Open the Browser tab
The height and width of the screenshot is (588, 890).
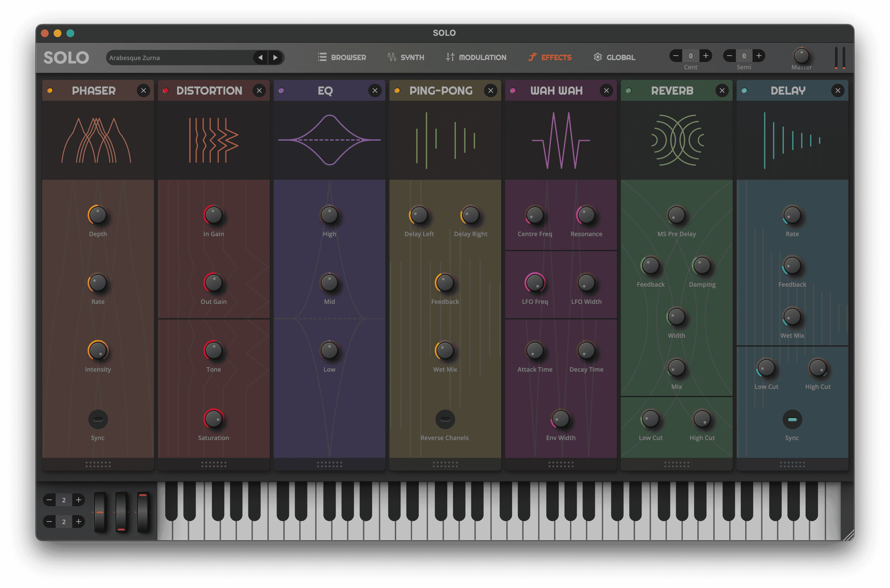tap(342, 58)
